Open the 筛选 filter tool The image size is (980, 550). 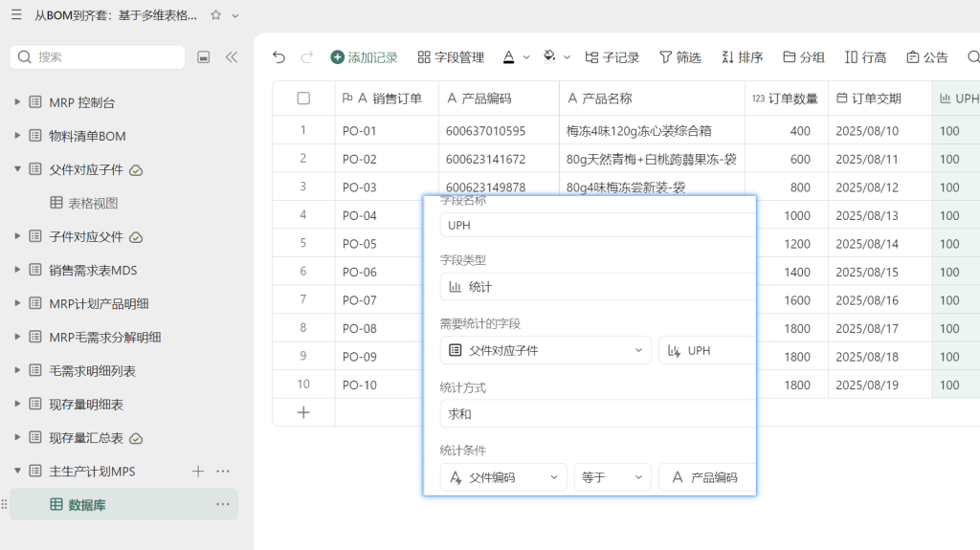[680, 57]
